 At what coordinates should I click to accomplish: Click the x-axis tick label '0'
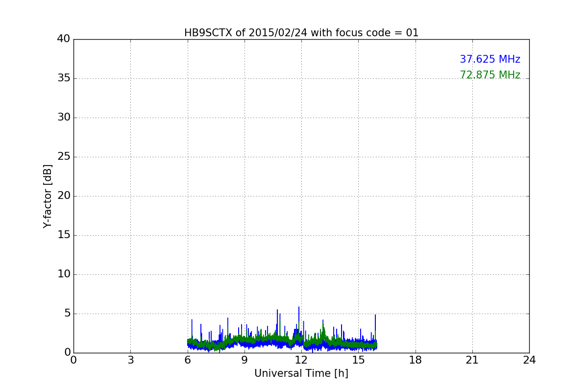point(73,360)
